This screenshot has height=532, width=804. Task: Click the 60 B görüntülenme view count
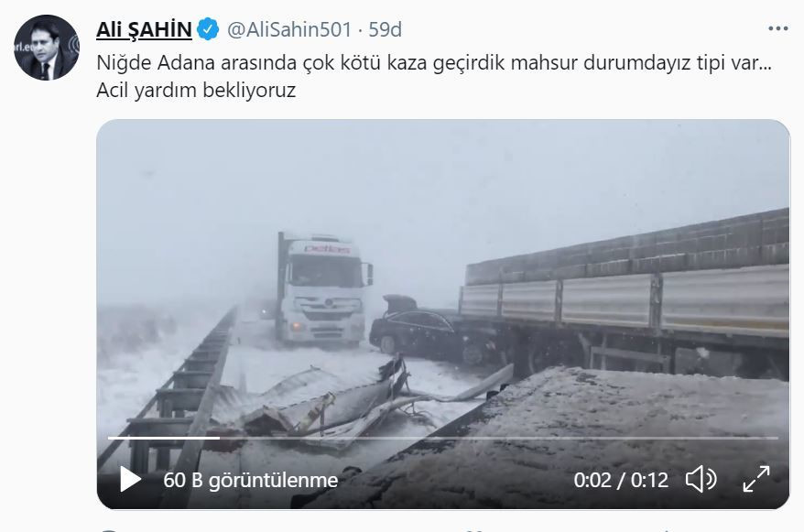click(251, 480)
